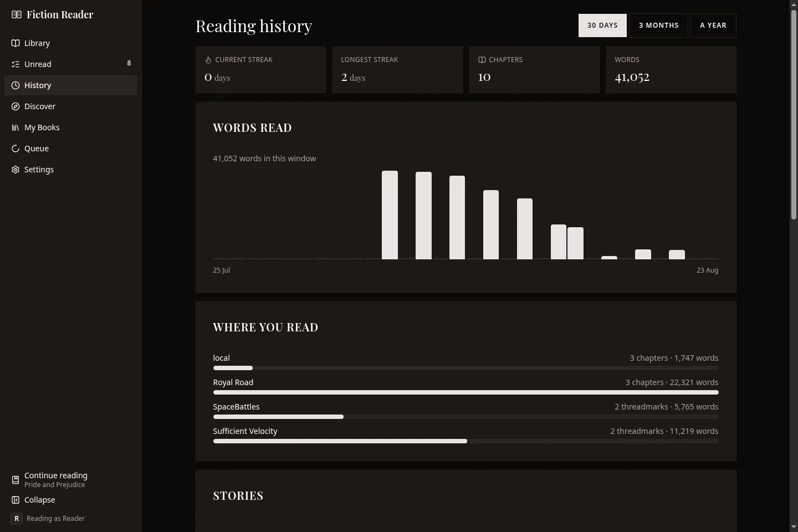
Task: Click the Settings gear icon
Action: pos(16,170)
